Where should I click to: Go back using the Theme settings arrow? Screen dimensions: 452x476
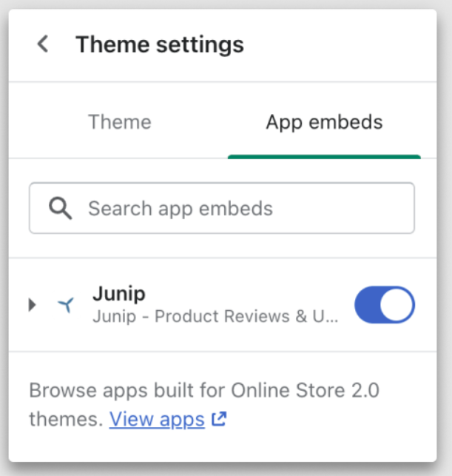point(43,44)
